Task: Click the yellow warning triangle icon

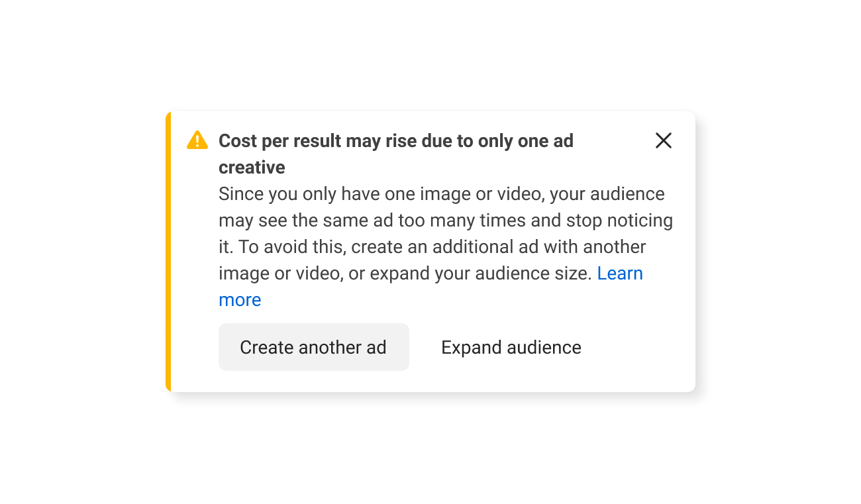Action: [x=197, y=140]
